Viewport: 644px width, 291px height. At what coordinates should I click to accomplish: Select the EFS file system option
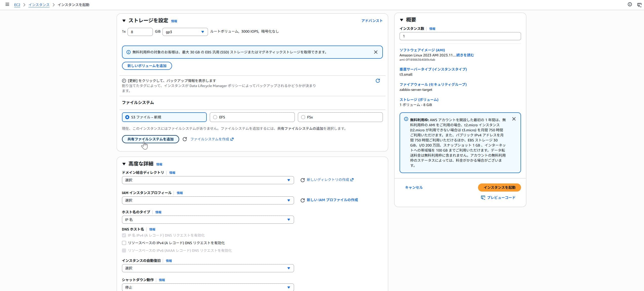tap(215, 117)
